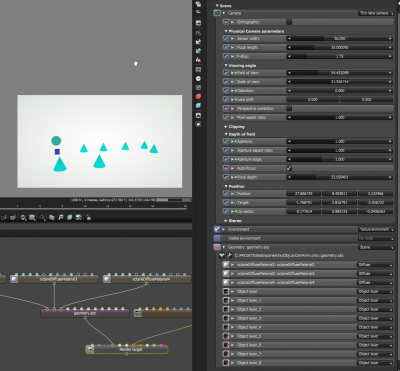Click the Focal depth value field
The image size is (400, 371).
tap(340, 177)
